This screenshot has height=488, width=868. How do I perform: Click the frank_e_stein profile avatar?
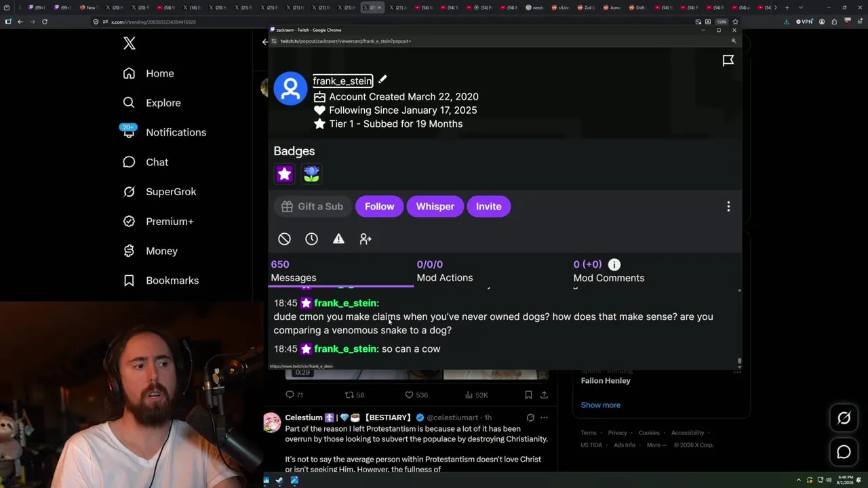290,88
